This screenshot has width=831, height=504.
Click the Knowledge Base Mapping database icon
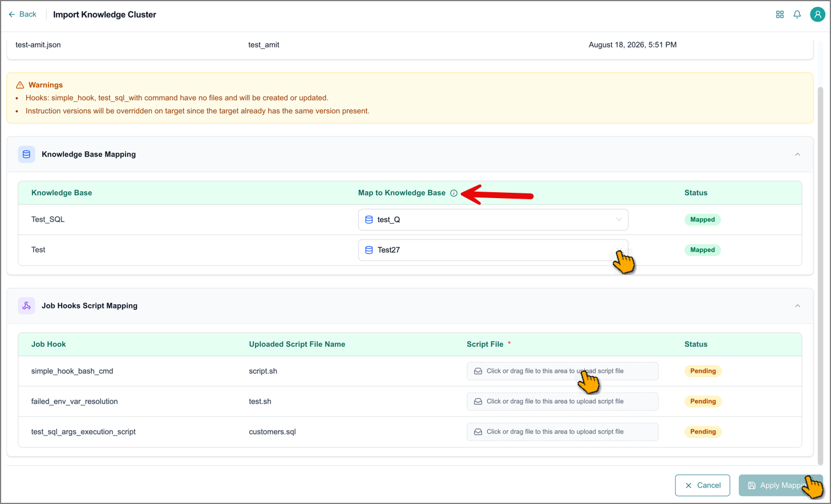pos(26,154)
